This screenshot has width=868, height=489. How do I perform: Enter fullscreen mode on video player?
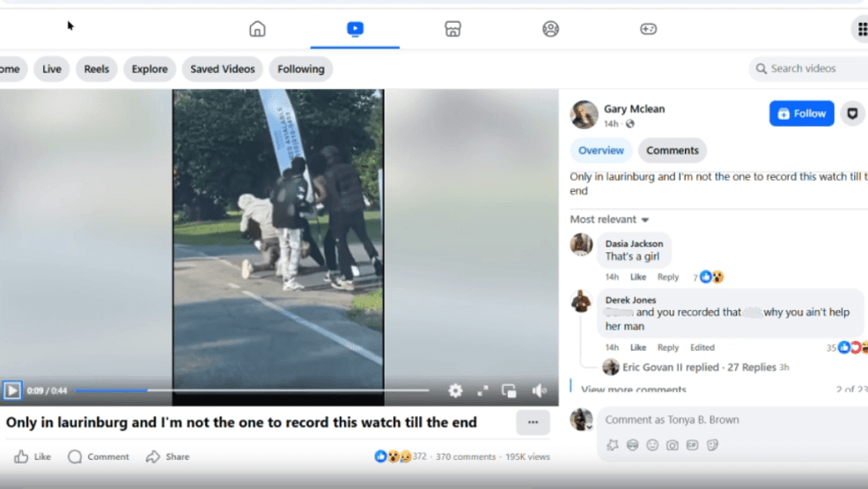(482, 390)
